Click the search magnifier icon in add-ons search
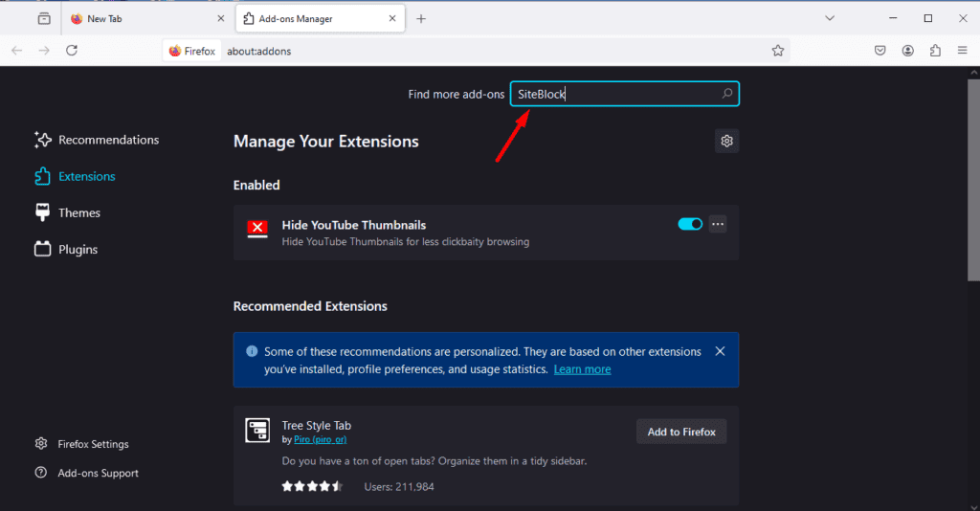This screenshot has width=980, height=511. click(x=727, y=94)
